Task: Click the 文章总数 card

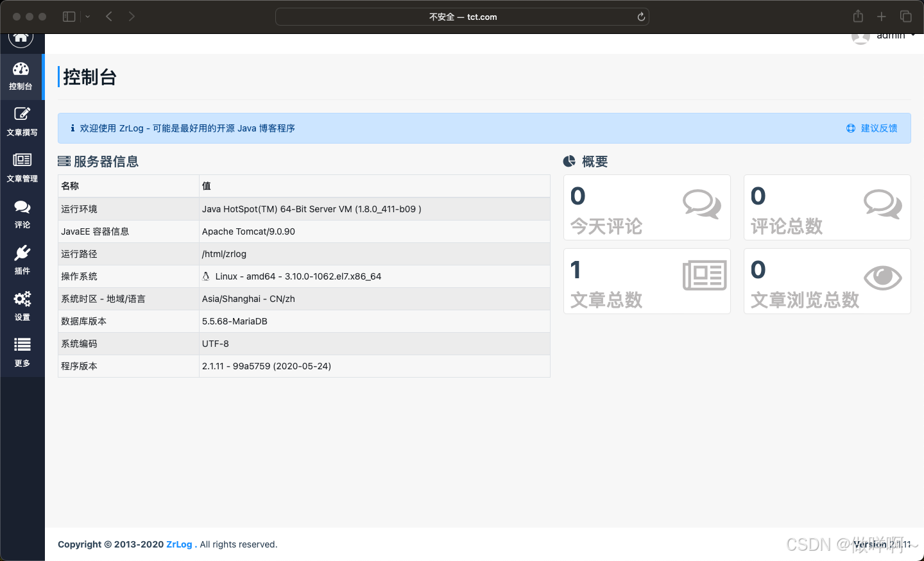Action: (647, 281)
